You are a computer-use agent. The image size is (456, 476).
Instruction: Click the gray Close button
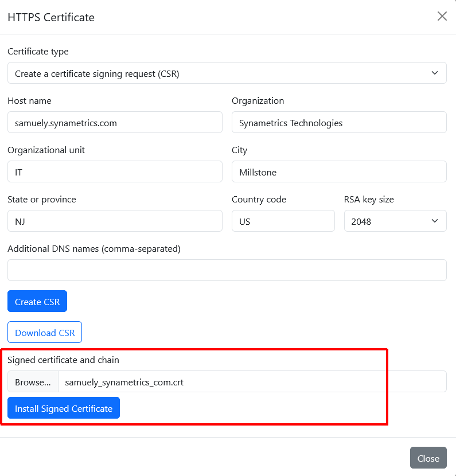428,458
